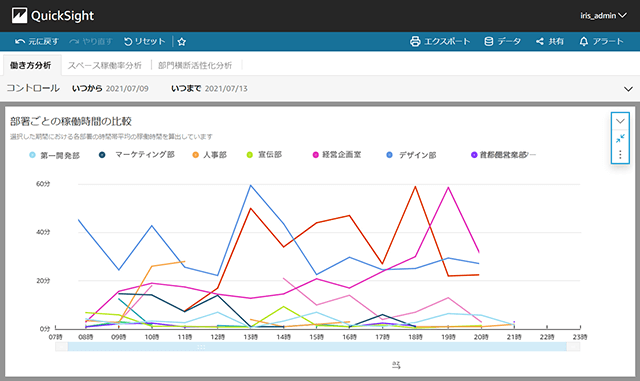Click the share icon (共有)
Viewport: 640px width, 381px height.
click(x=540, y=41)
